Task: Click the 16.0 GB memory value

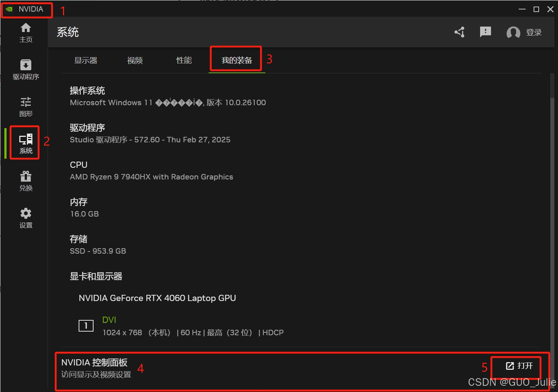Action: (x=84, y=214)
